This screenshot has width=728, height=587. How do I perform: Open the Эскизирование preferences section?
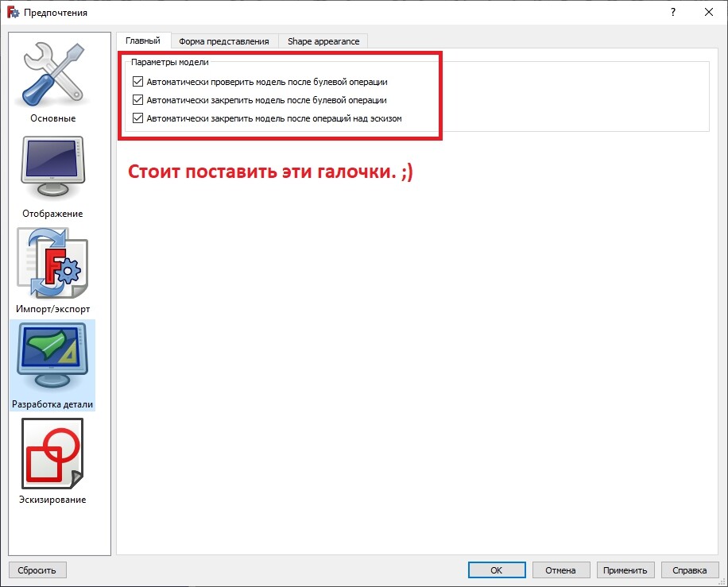click(52, 461)
